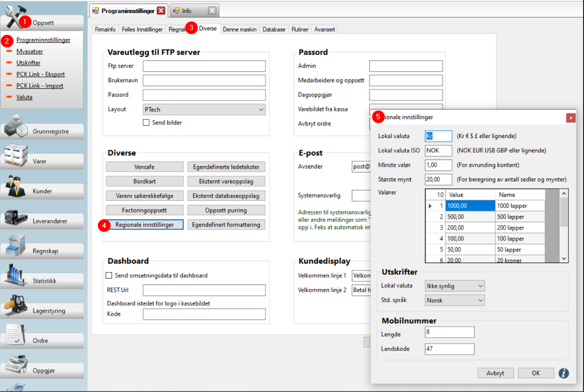Click the Ftp server input field

[x=204, y=66]
